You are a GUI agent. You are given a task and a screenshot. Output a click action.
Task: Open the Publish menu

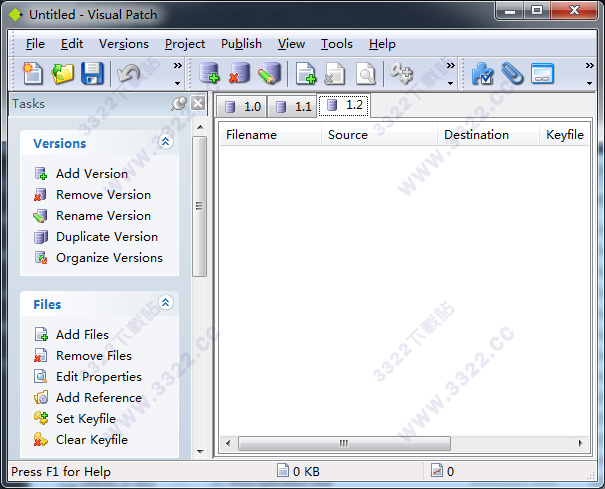(x=241, y=44)
